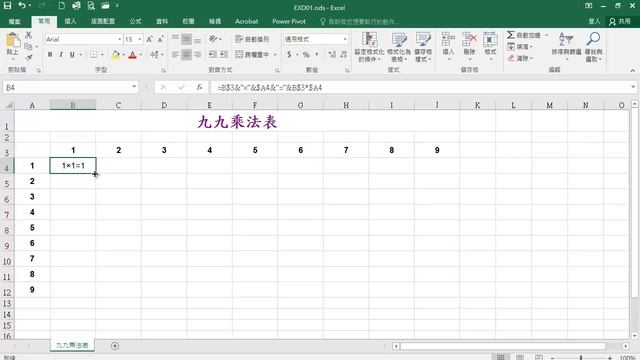Screen dimensions: 640x360
Task: Cut selection with the scissors icon
Action: click(x=28, y=36)
